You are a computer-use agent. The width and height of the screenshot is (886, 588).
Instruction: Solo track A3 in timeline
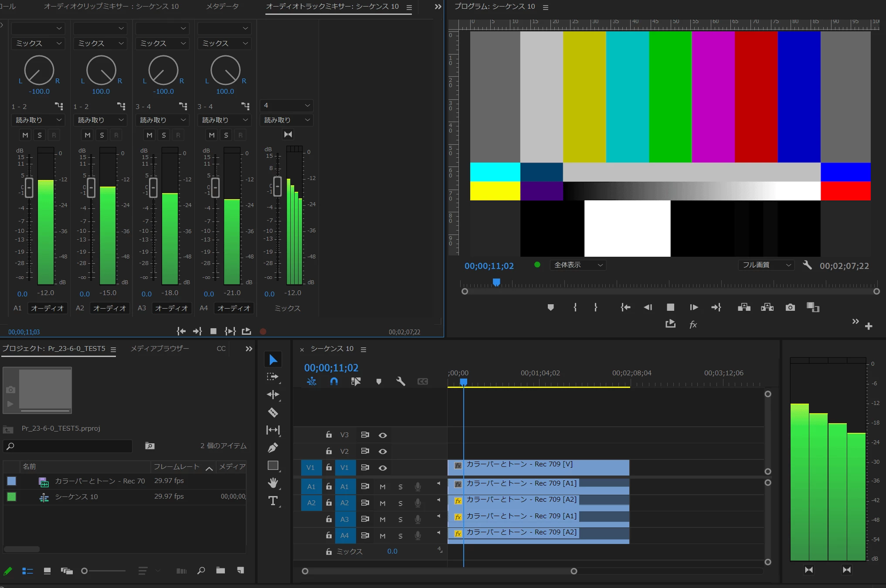[x=400, y=519]
